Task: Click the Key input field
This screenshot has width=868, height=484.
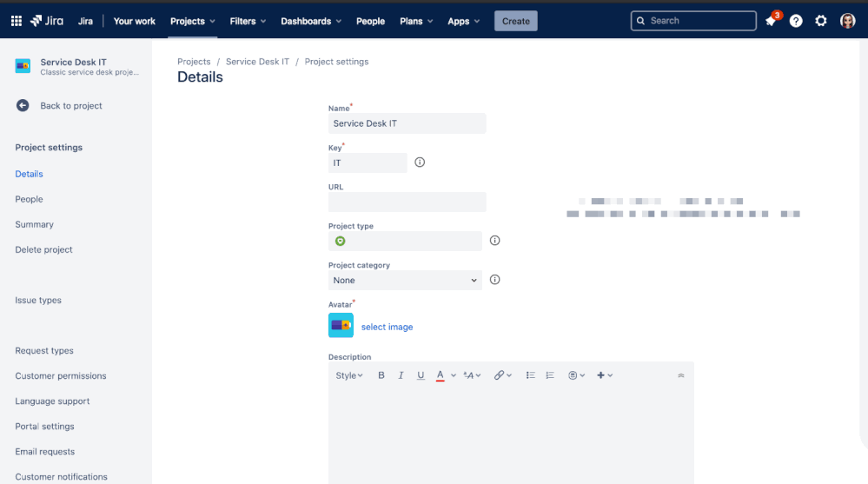Action: coord(368,162)
